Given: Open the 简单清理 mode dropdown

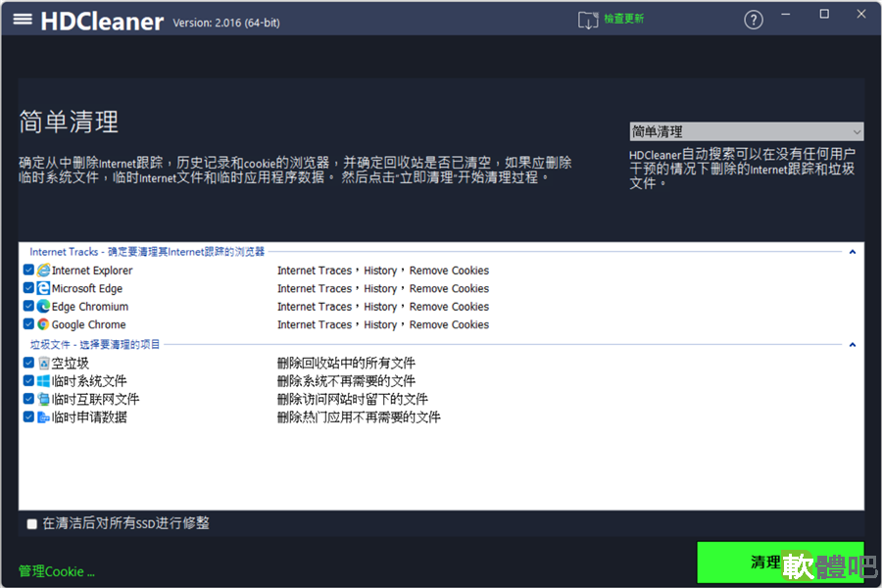Looking at the screenshot, I should click(x=746, y=131).
